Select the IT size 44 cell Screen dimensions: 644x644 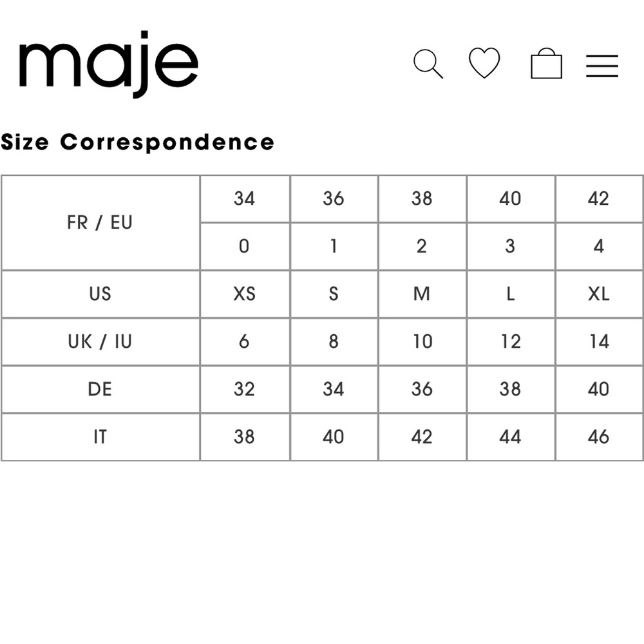511,437
